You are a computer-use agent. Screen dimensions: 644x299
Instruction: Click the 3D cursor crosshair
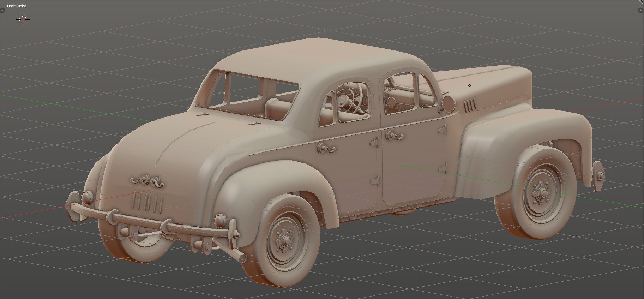pos(23,20)
